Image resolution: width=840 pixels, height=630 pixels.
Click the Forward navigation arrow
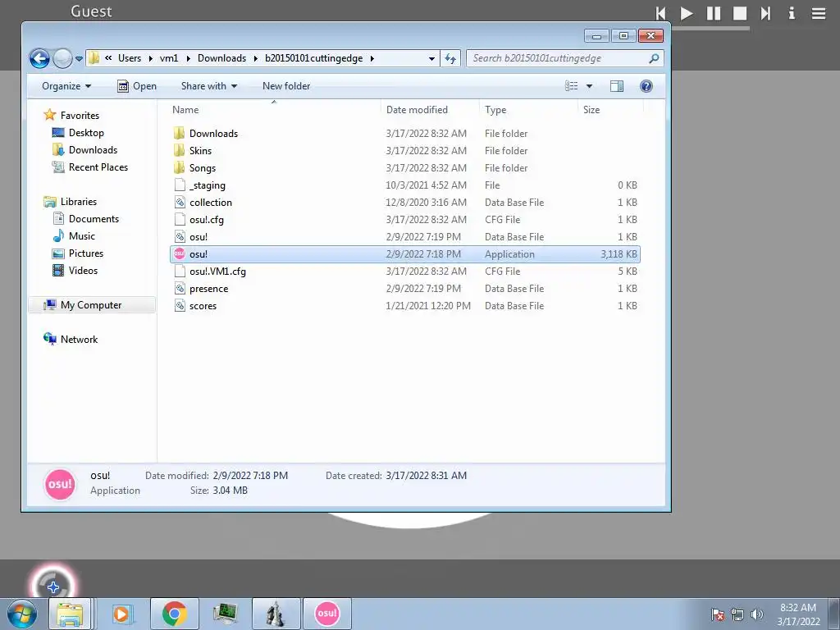click(62, 58)
